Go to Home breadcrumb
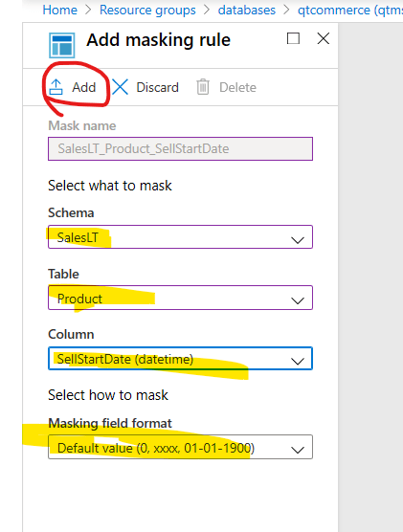The width and height of the screenshot is (403, 532). [x=59, y=10]
